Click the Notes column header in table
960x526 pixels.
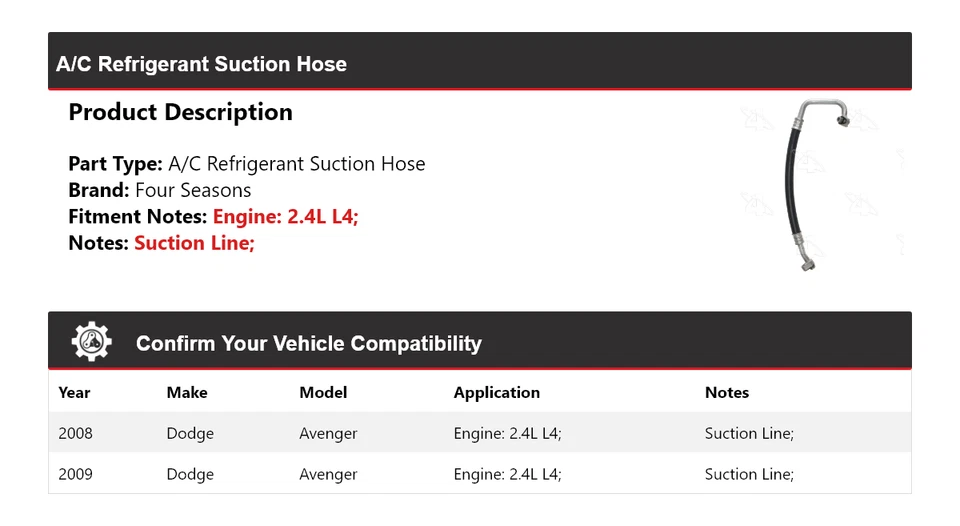pyautogui.click(x=727, y=393)
